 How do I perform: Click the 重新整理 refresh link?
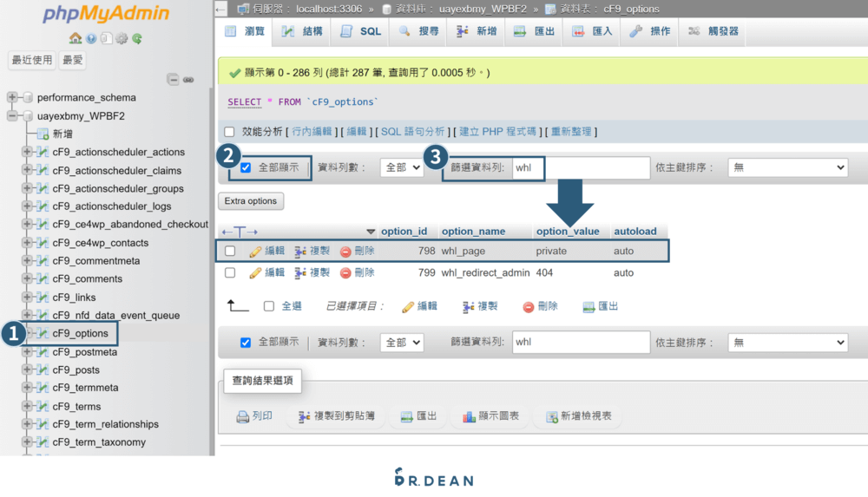point(571,132)
